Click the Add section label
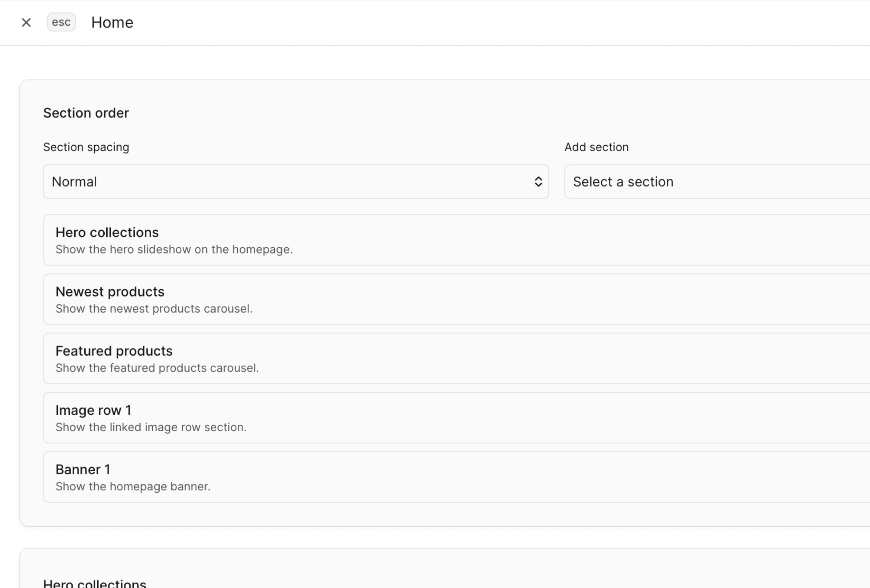This screenshot has width=870, height=588. [596, 147]
